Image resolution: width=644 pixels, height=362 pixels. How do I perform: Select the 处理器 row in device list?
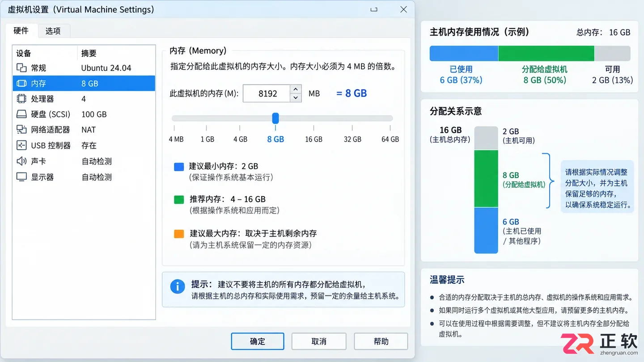(x=84, y=99)
